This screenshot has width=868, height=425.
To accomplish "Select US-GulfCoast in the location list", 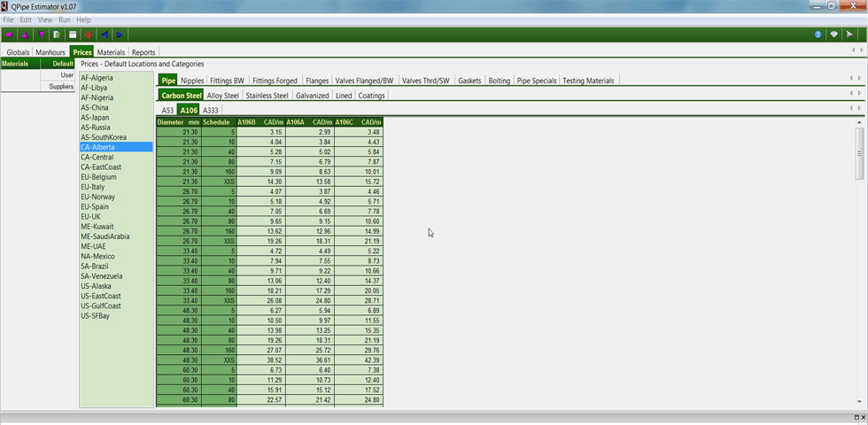I will pyautogui.click(x=116, y=305).
